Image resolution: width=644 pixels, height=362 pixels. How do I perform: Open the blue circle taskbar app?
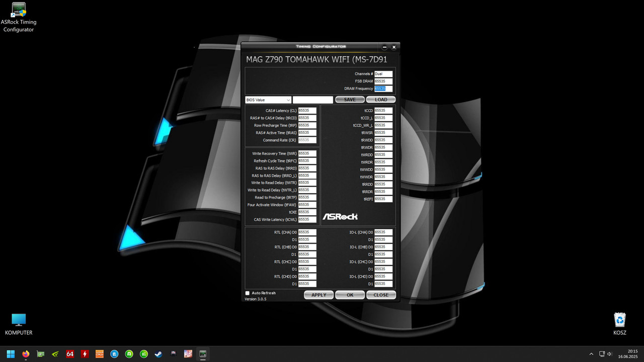click(x=114, y=354)
